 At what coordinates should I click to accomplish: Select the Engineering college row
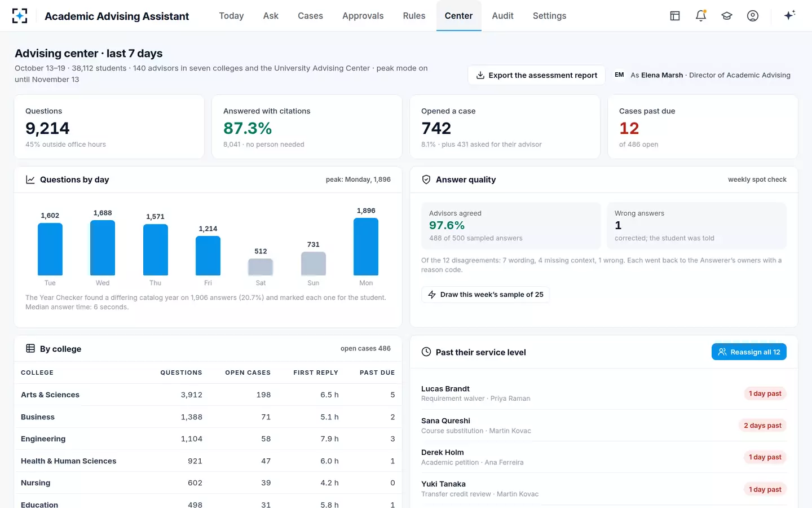[x=208, y=439]
